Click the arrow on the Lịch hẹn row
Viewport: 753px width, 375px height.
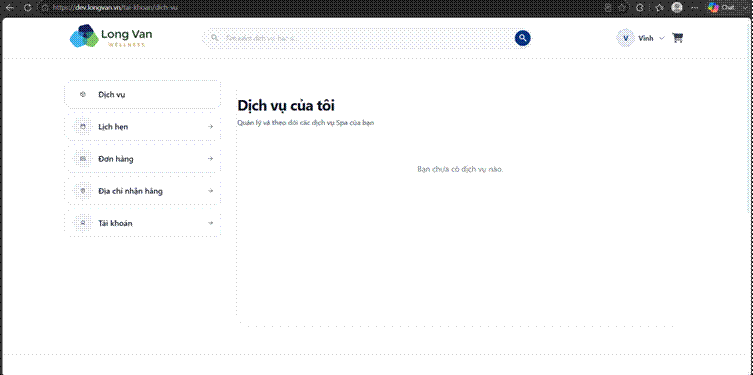pos(210,127)
